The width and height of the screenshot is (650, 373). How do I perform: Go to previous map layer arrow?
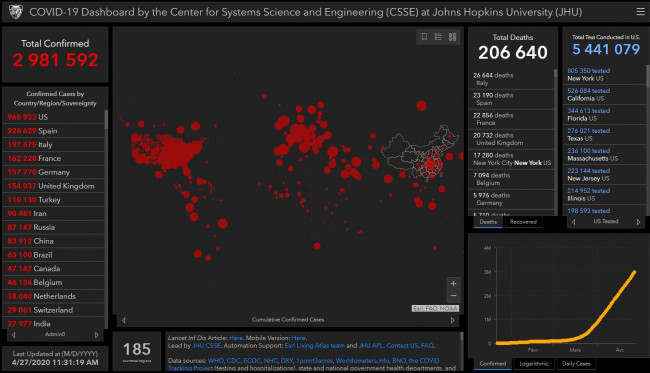(124, 320)
